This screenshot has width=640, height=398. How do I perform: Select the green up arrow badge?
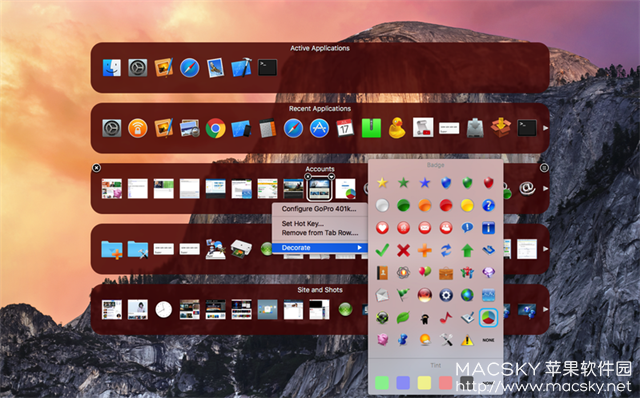click(467, 250)
